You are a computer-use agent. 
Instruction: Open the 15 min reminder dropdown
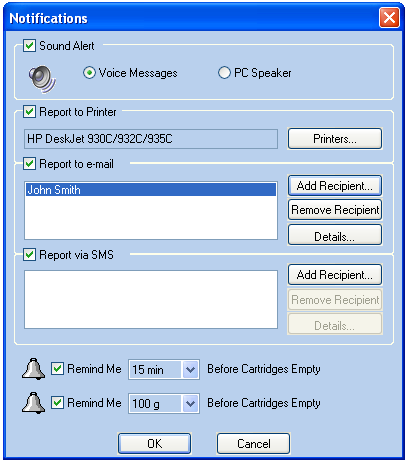[190, 369]
